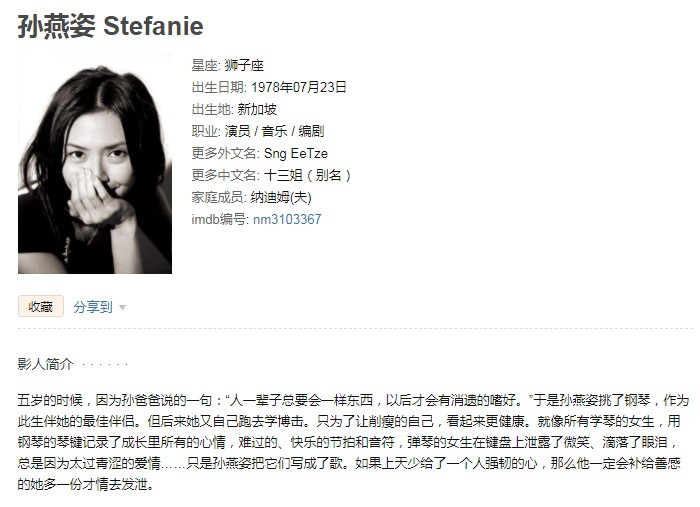Image resolution: width=700 pixels, height=507 pixels.
Task: Click the 更多外文名 field label
Action: [225, 153]
